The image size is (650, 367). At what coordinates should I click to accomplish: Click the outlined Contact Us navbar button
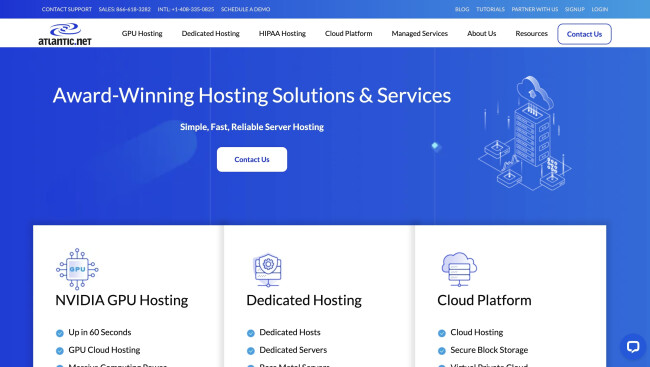pyautogui.click(x=585, y=34)
